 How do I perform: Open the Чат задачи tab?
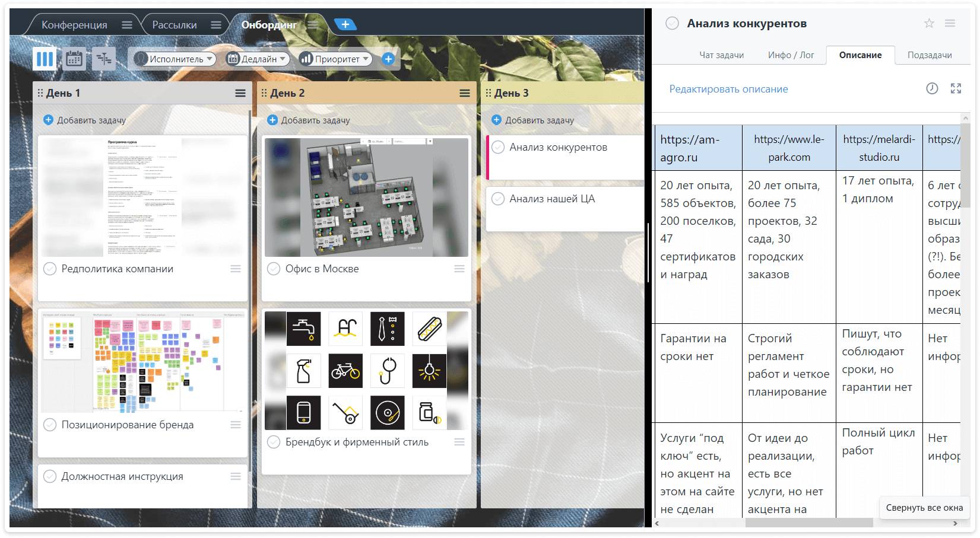pos(721,55)
